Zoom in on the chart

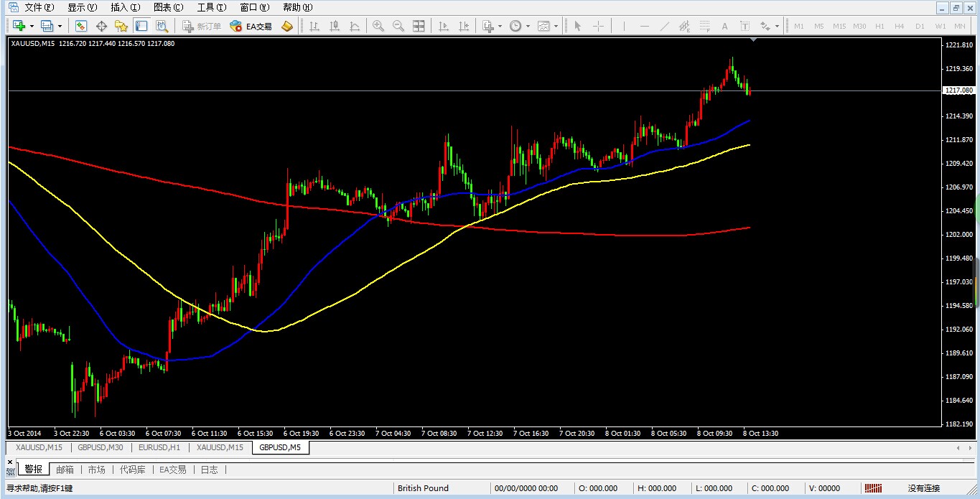378,26
